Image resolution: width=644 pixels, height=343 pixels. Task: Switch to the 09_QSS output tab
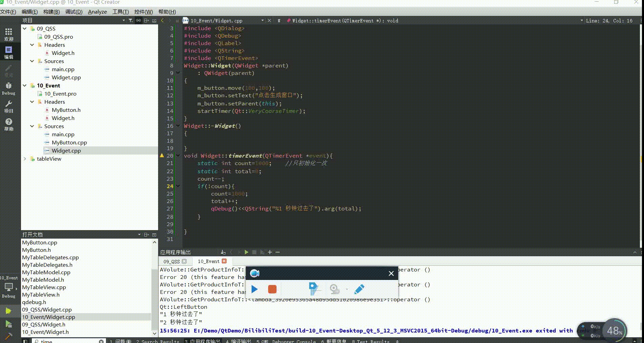coord(172,261)
